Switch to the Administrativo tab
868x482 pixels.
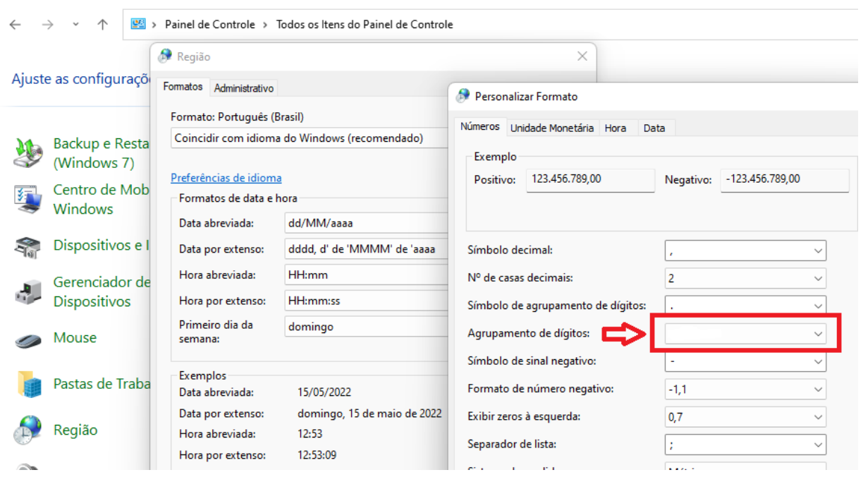[243, 88]
